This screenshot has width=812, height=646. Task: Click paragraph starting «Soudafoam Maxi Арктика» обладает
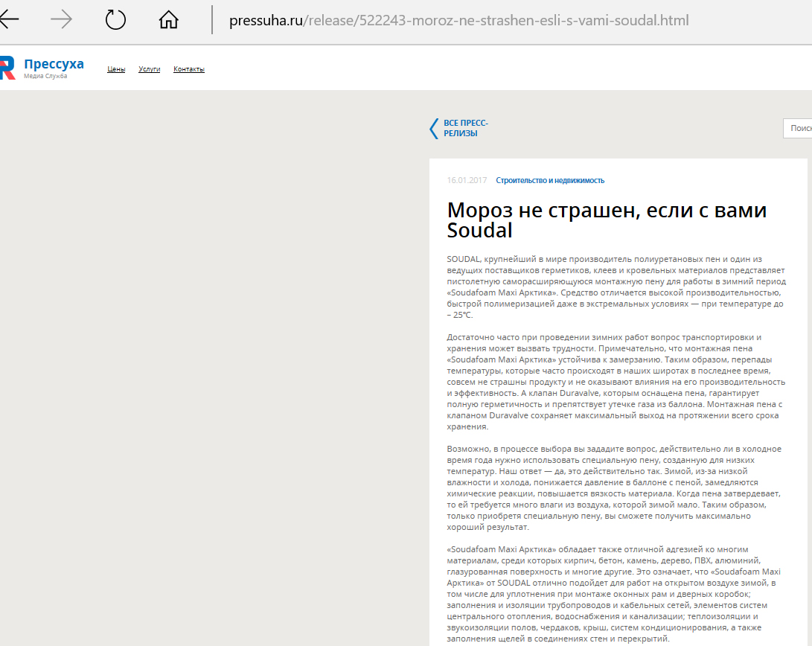614,594
